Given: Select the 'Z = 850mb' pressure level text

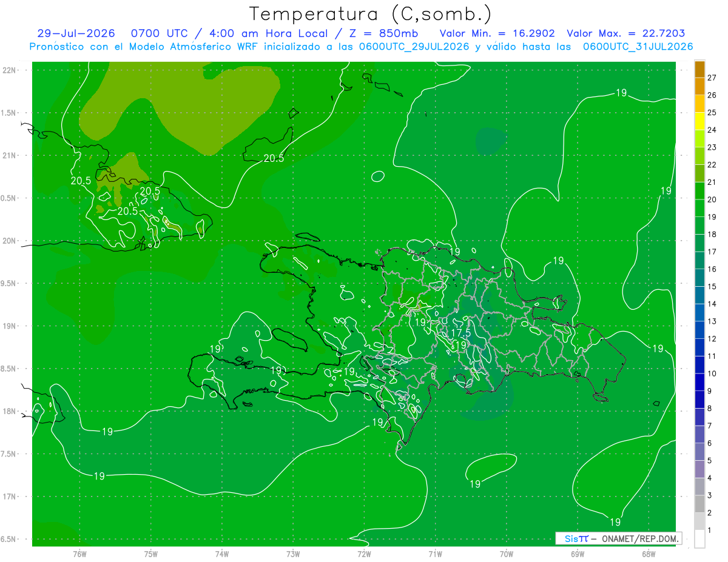Looking at the screenshot, I should [383, 34].
